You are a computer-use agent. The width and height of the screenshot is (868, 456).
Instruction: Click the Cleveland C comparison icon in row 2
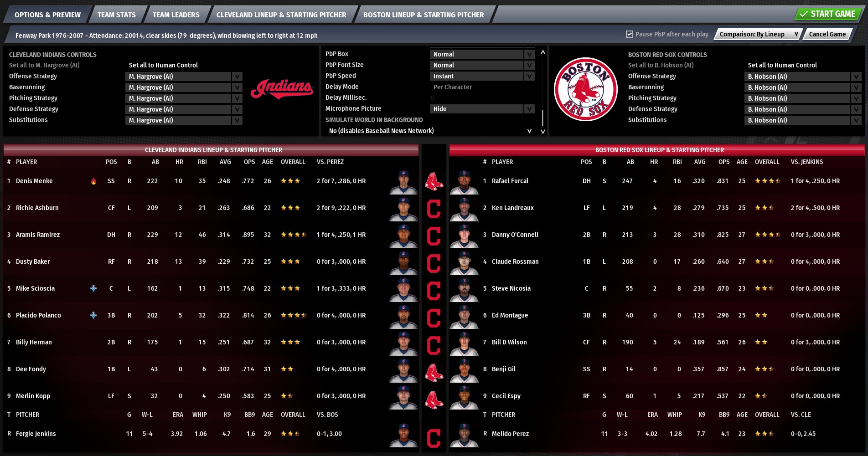434,209
